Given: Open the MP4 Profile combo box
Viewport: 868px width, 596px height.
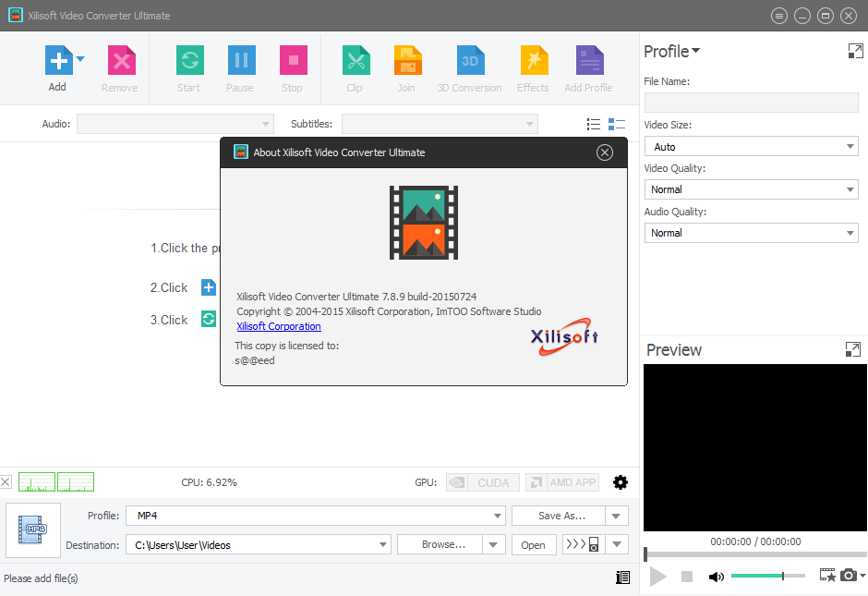Looking at the screenshot, I should [315, 516].
